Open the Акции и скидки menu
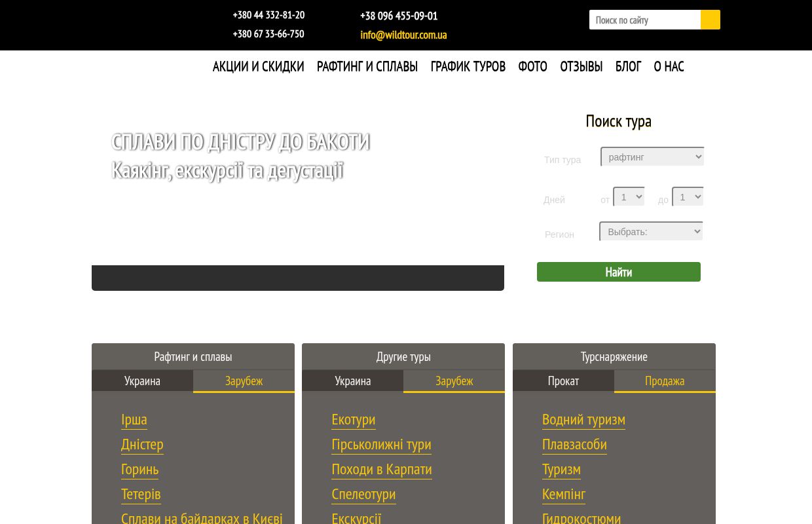The image size is (812, 524). click(258, 66)
